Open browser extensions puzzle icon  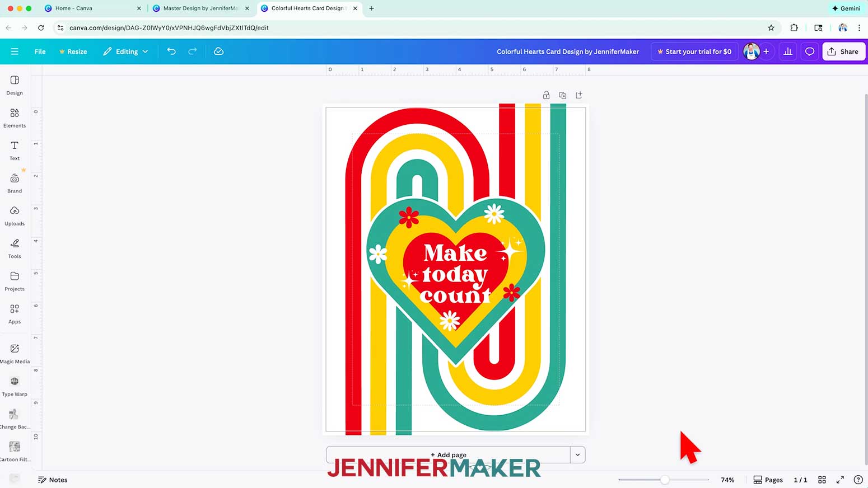(x=794, y=27)
